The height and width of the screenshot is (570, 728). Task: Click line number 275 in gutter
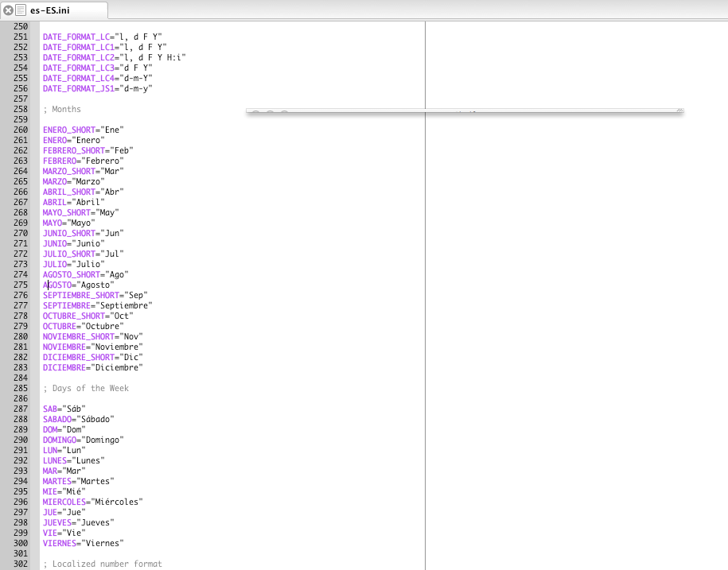[x=21, y=285]
